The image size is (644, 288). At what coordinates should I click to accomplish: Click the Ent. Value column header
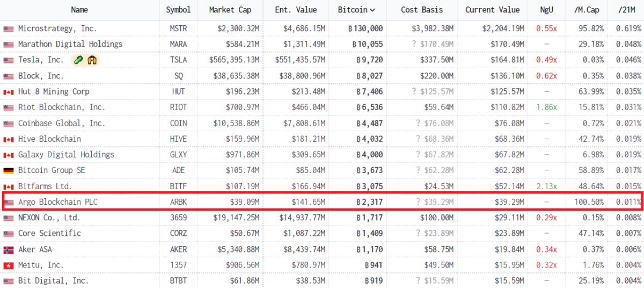click(296, 10)
